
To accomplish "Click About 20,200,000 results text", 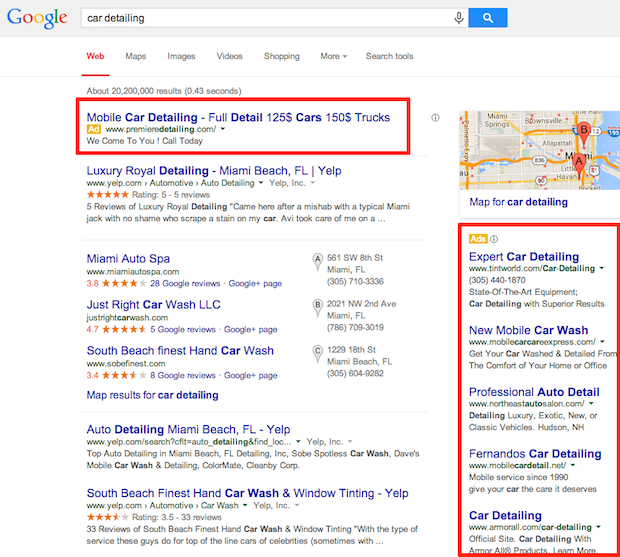I will pos(164,91).
